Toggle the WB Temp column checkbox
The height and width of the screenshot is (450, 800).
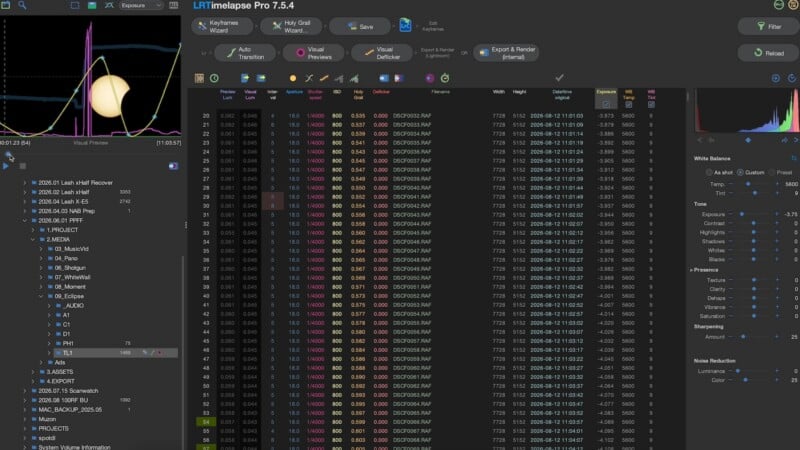coord(629,104)
